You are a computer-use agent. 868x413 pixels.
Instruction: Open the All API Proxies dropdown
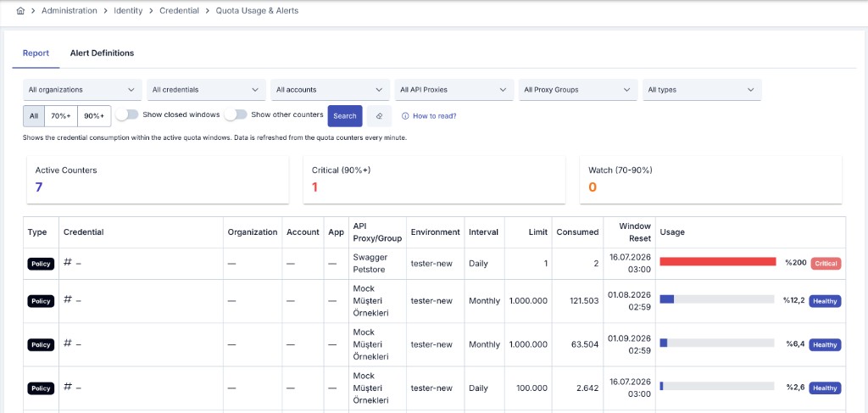click(x=454, y=90)
